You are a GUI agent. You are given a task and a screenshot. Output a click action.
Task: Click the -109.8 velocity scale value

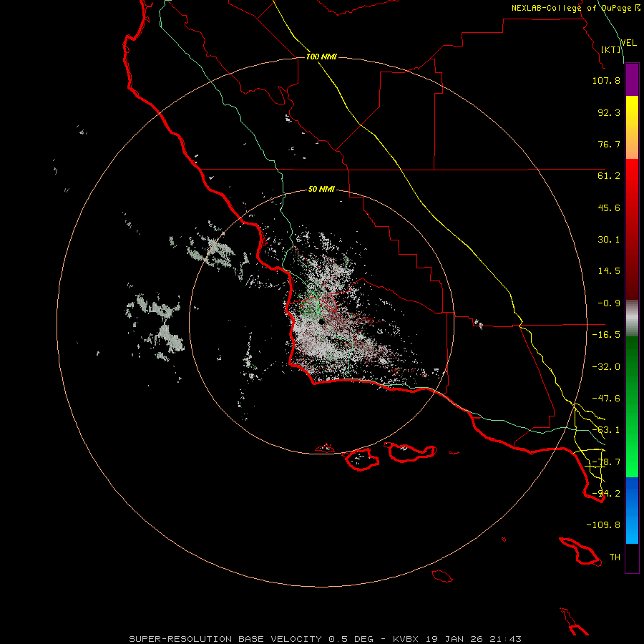603,525
